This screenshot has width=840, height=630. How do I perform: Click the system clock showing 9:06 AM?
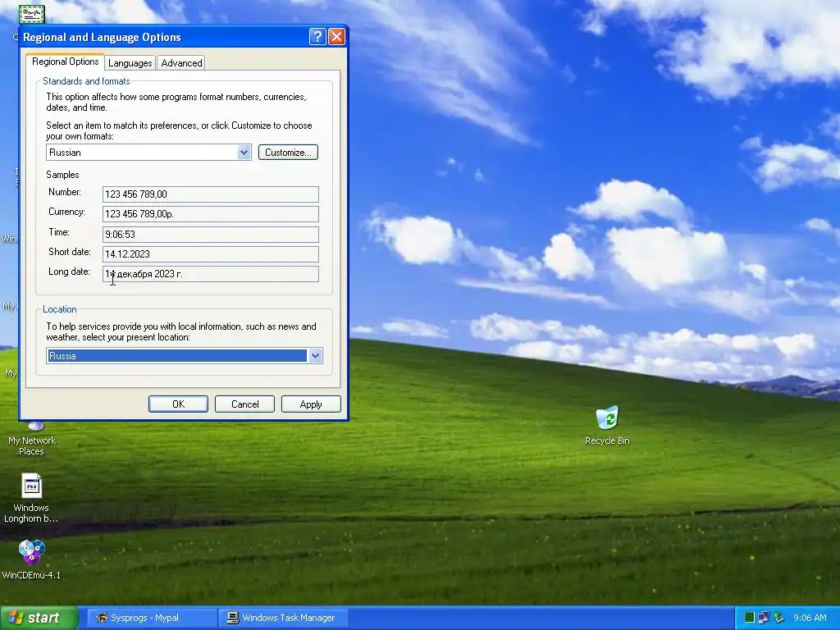coord(810,618)
